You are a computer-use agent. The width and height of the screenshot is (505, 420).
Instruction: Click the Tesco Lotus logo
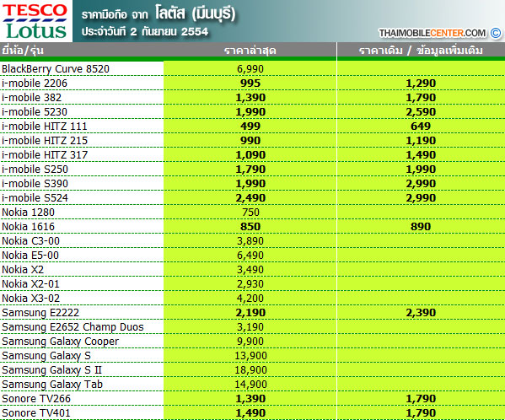[x=35, y=21]
